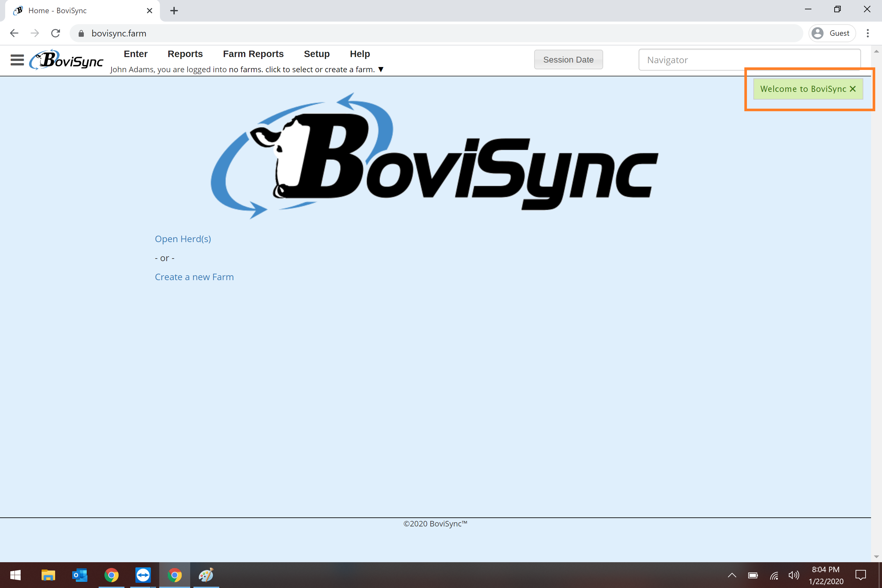Dismiss the Welcome to BoviSync notification

pos(853,89)
